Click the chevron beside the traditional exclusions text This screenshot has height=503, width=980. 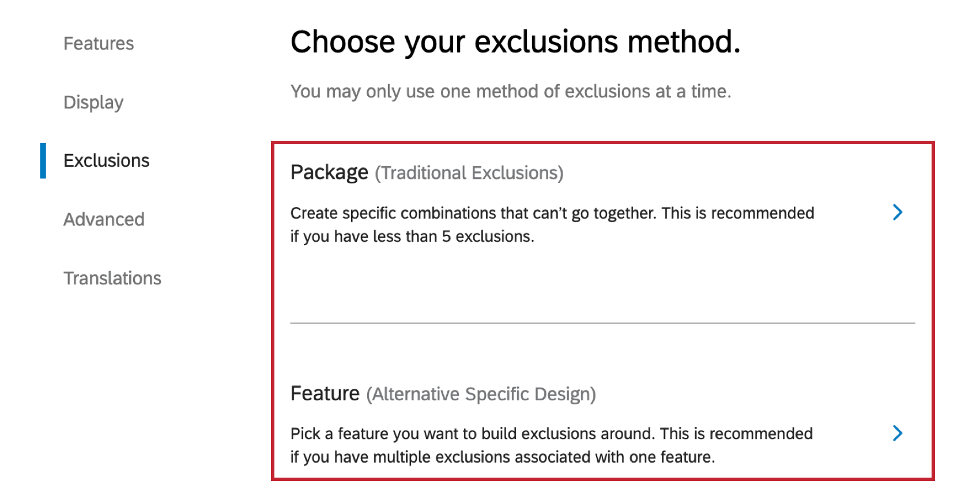(x=898, y=213)
